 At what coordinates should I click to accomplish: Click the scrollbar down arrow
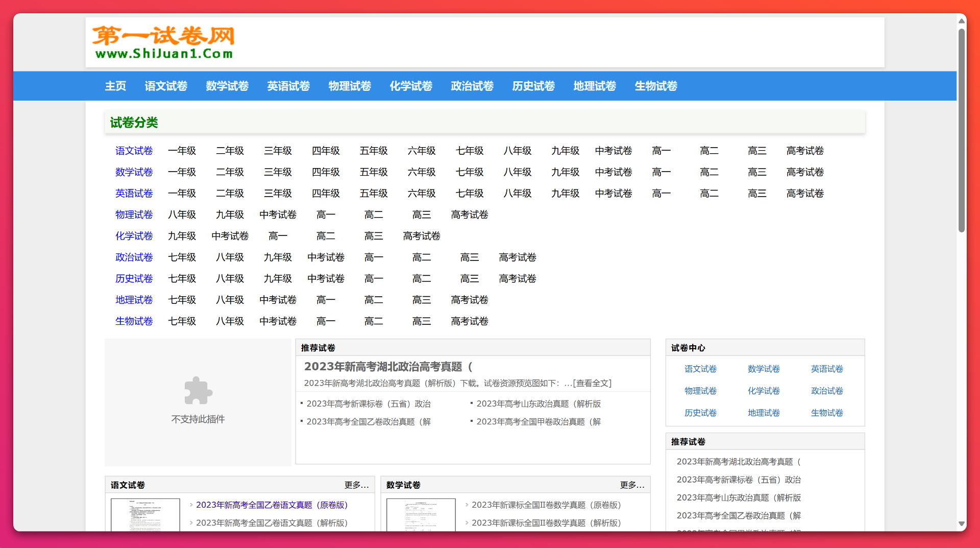point(962,523)
